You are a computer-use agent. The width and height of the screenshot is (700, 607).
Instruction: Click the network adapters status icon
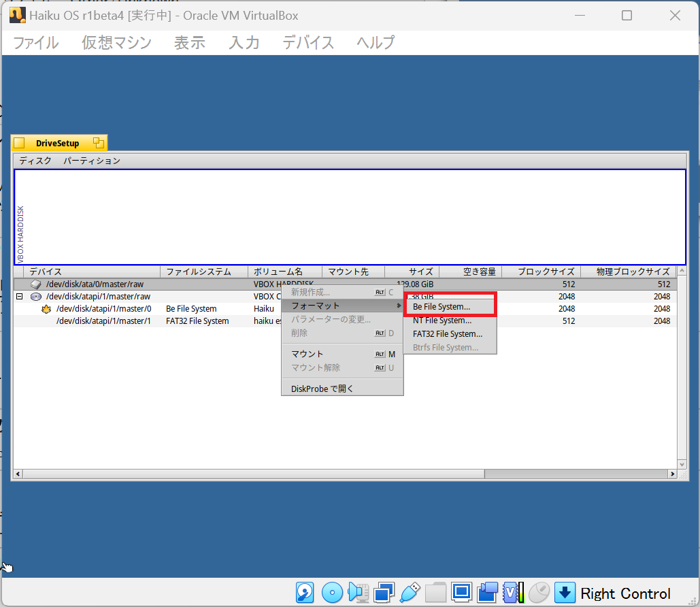pos(384,593)
